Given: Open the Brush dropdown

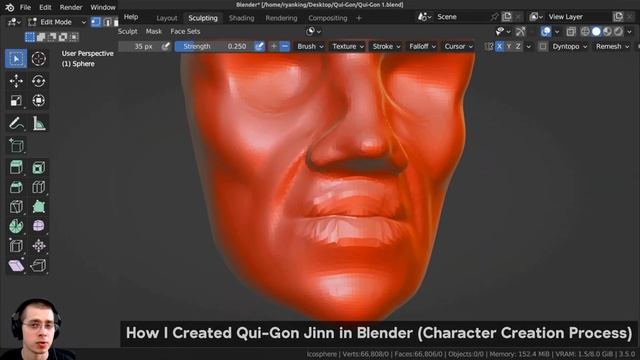Looking at the screenshot, I should click(310, 47).
